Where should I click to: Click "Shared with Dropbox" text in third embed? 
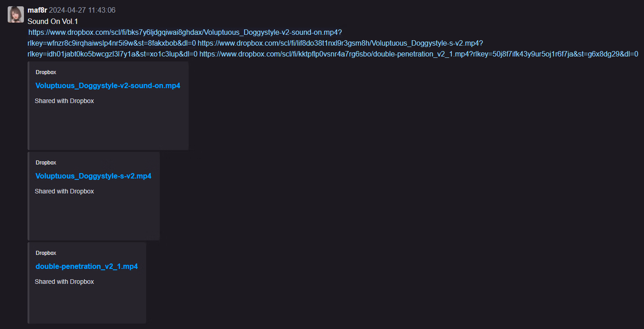pyautogui.click(x=64, y=282)
